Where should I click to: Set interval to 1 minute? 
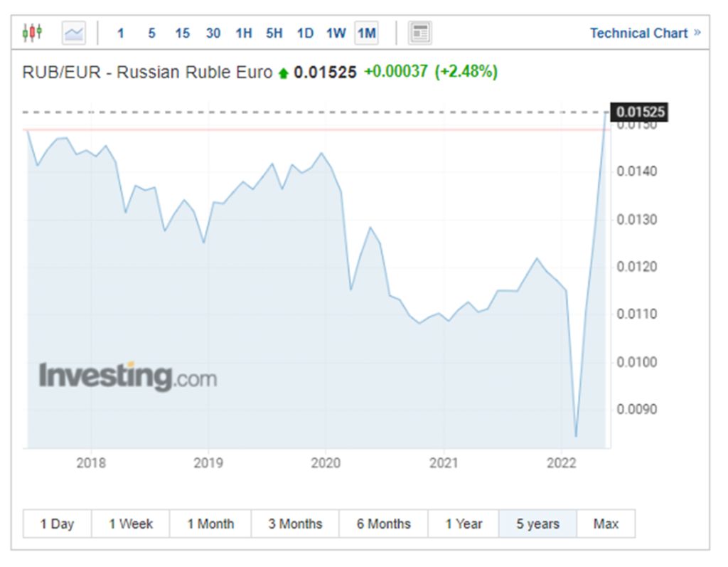[x=121, y=33]
